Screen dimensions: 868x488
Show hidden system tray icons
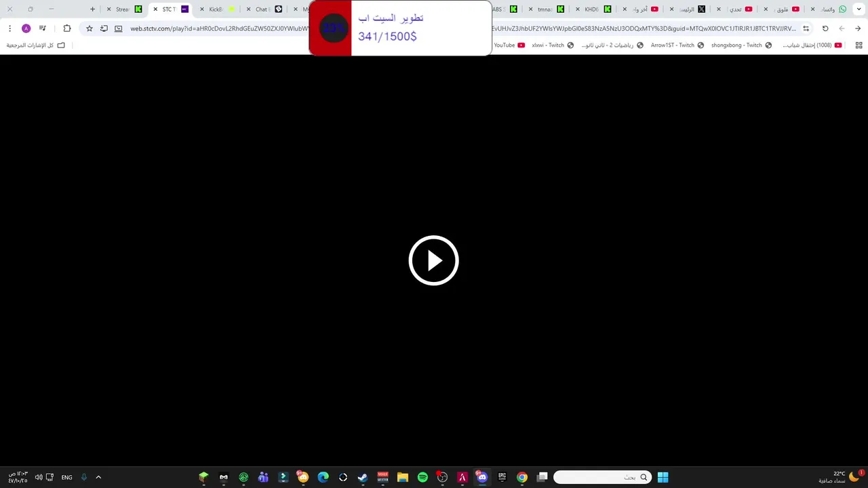(98, 477)
